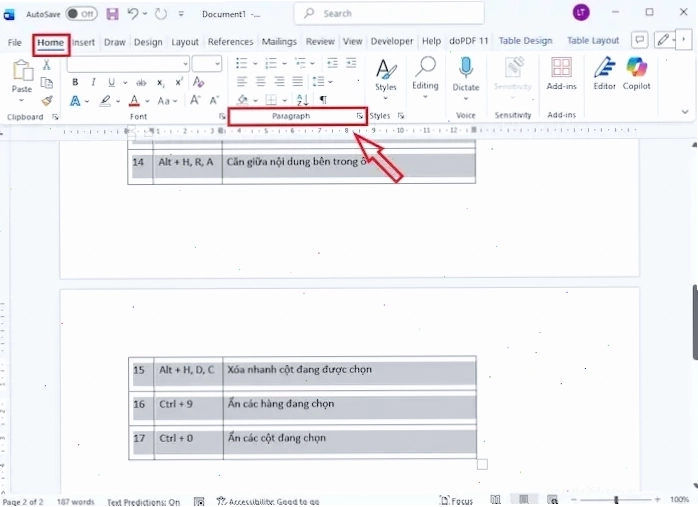Click the vertical scrollbar thumb

[x=694, y=322]
